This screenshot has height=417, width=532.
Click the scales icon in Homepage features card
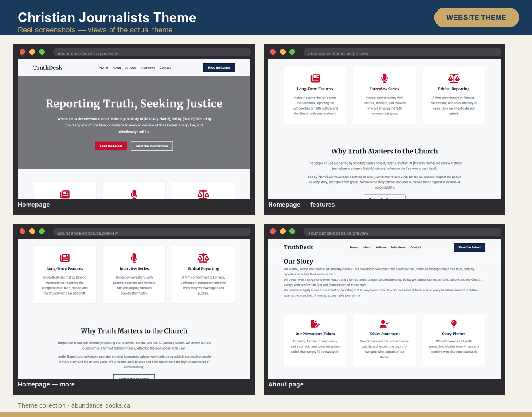pos(454,79)
